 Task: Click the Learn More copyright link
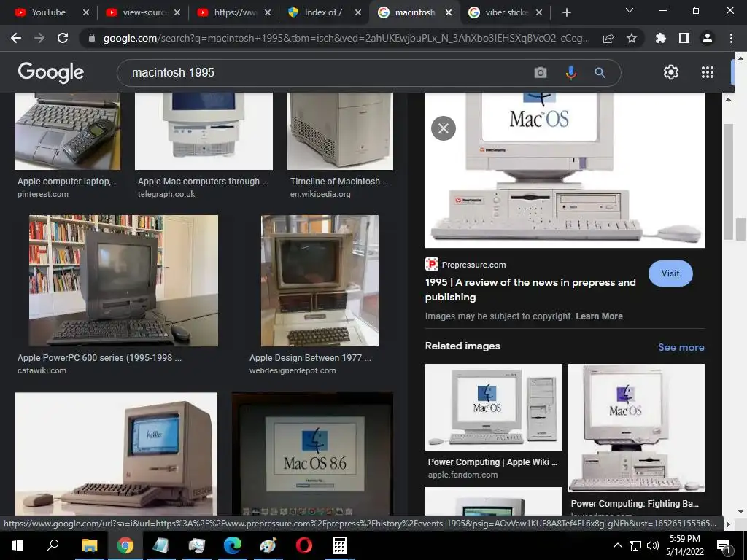click(x=599, y=316)
